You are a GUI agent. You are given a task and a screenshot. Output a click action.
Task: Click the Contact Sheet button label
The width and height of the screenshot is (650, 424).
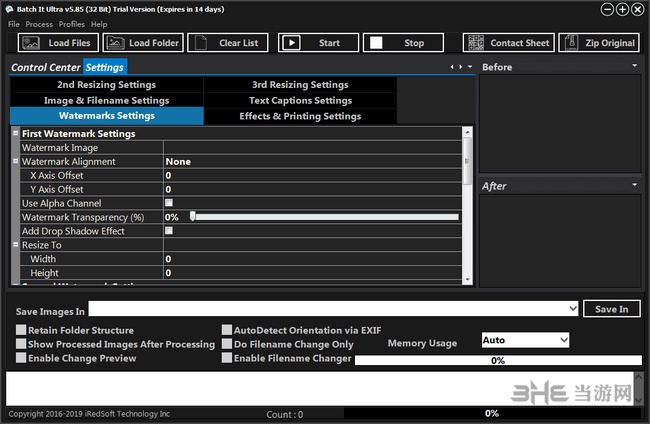519,43
